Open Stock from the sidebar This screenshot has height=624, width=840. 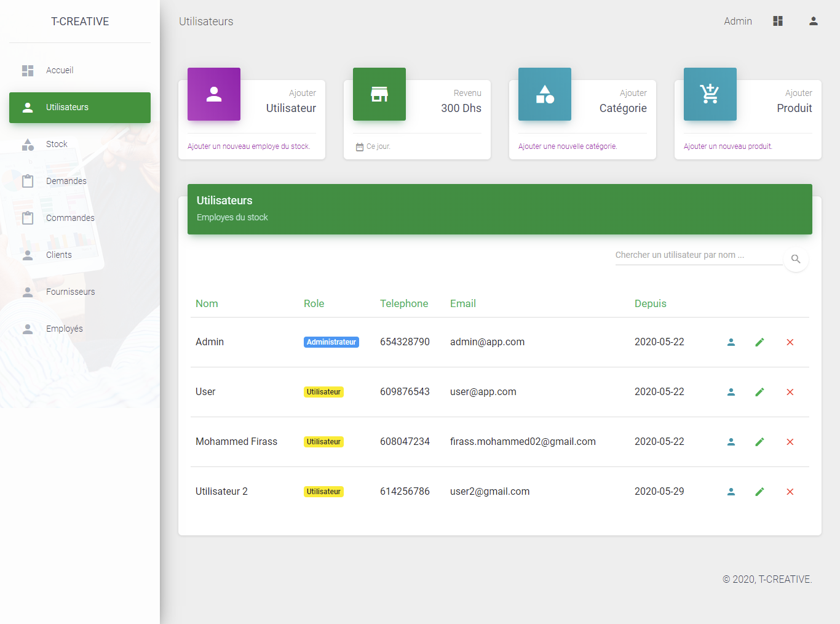pyautogui.click(x=56, y=143)
